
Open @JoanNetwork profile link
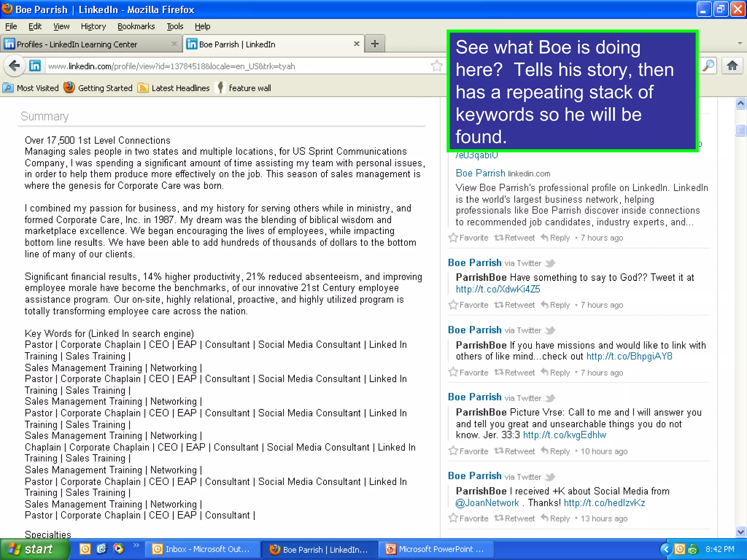[487, 503]
